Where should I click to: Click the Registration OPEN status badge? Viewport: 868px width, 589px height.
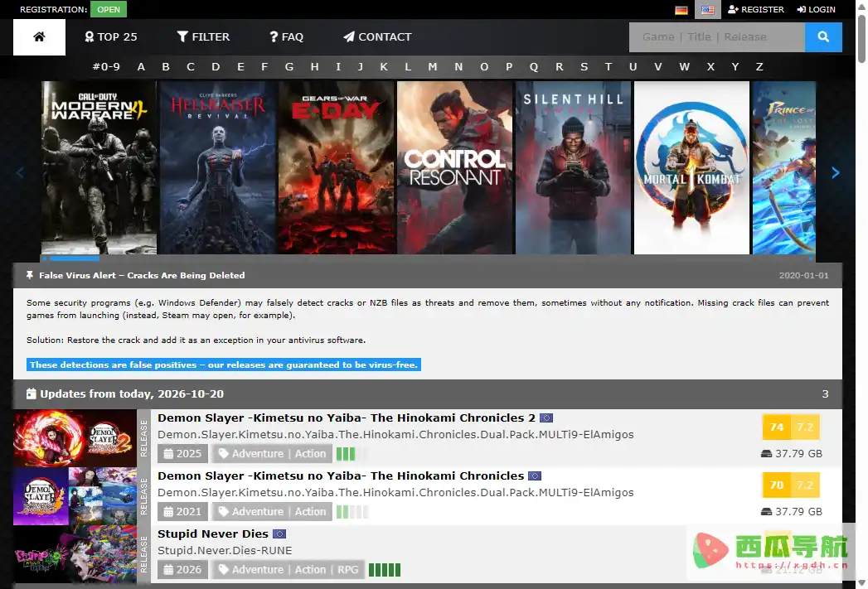(109, 9)
